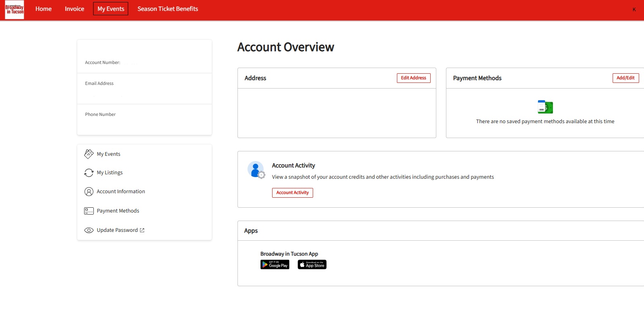Viewport: 644px width, 316px height.
Task: Click the red Account Activity button
Action: (292, 193)
